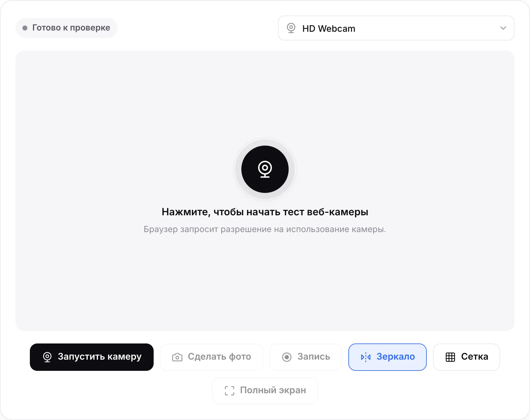530x420 pixels.
Task: Click the webcam icon beside HD Webcam
Action: tap(291, 28)
